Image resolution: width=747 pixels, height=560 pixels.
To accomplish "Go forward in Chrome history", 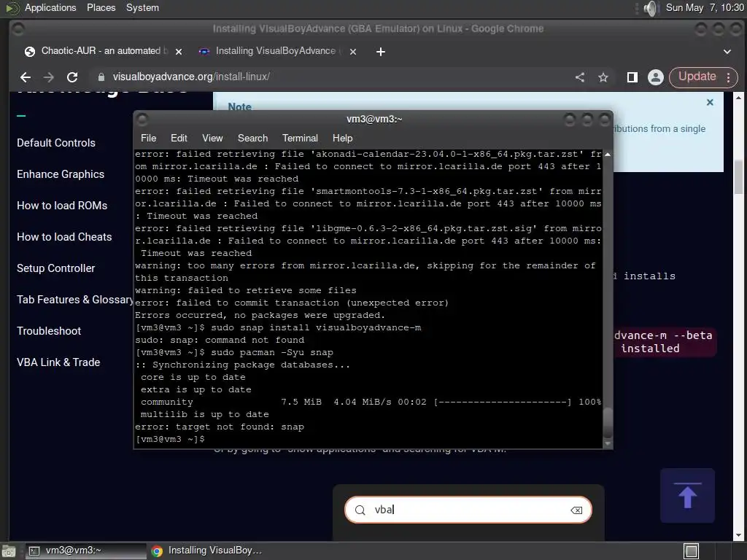I will point(49,77).
